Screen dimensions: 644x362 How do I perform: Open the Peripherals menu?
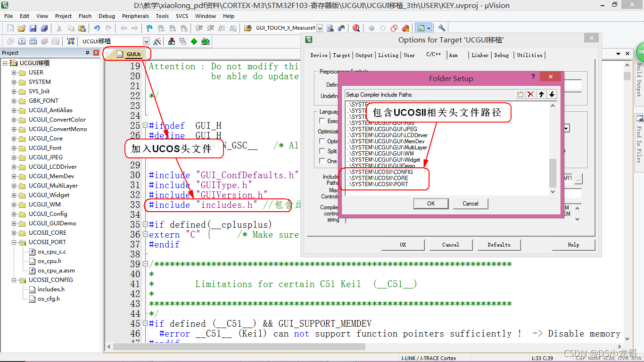tap(135, 16)
